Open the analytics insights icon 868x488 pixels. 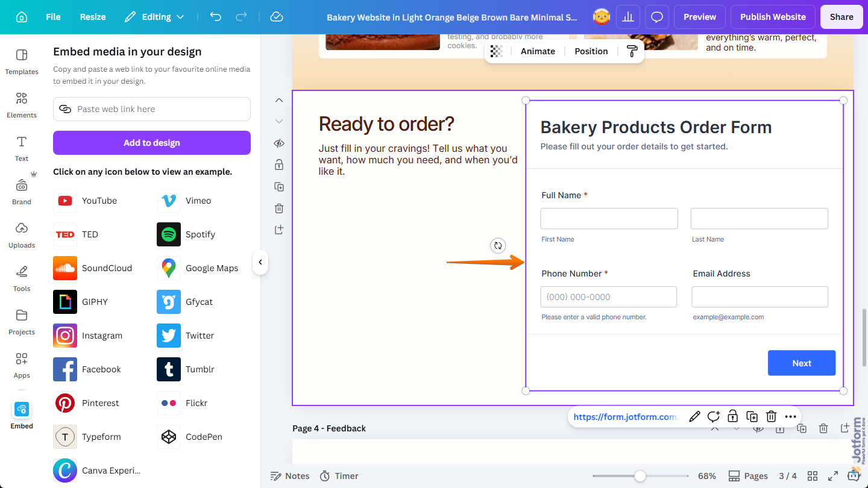click(628, 17)
